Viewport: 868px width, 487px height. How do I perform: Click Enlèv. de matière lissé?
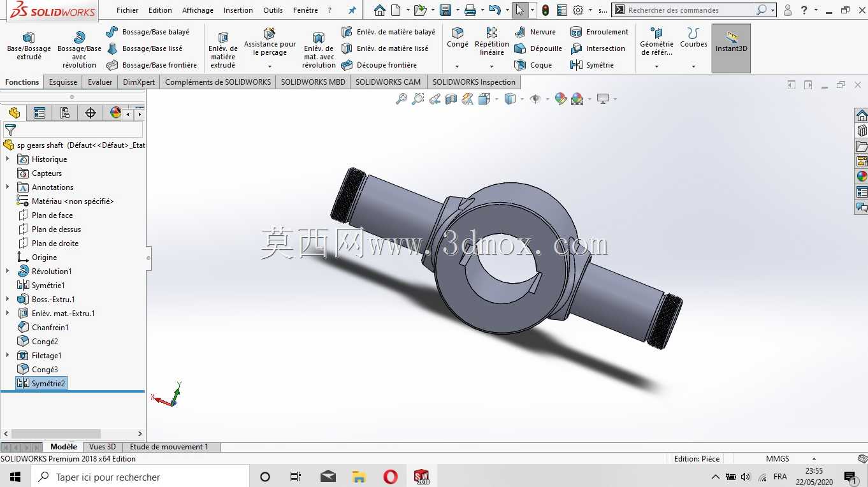[385, 48]
